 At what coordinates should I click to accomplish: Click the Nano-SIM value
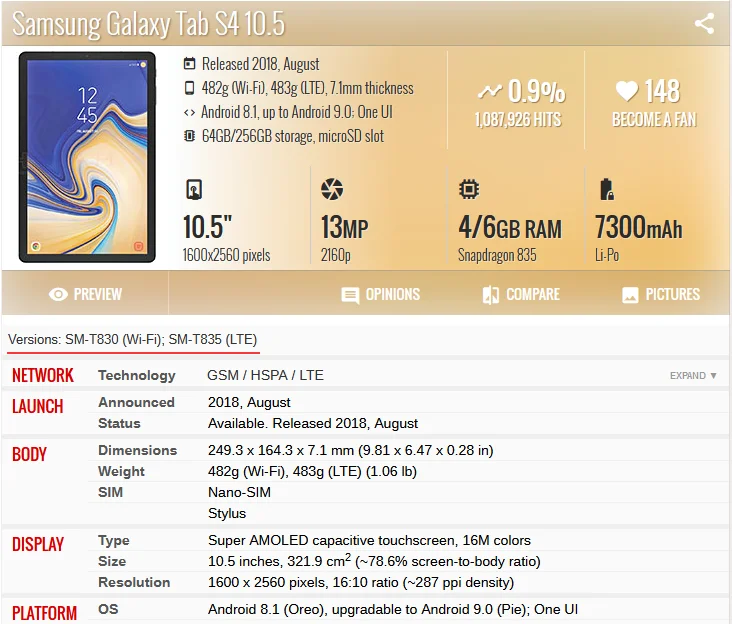tap(239, 492)
